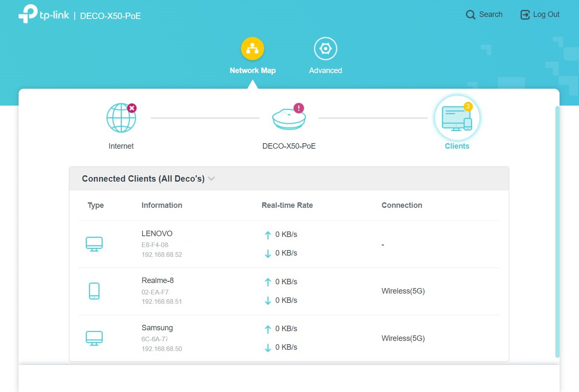Click the IP address 192.168.68.52

(x=162, y=255)
